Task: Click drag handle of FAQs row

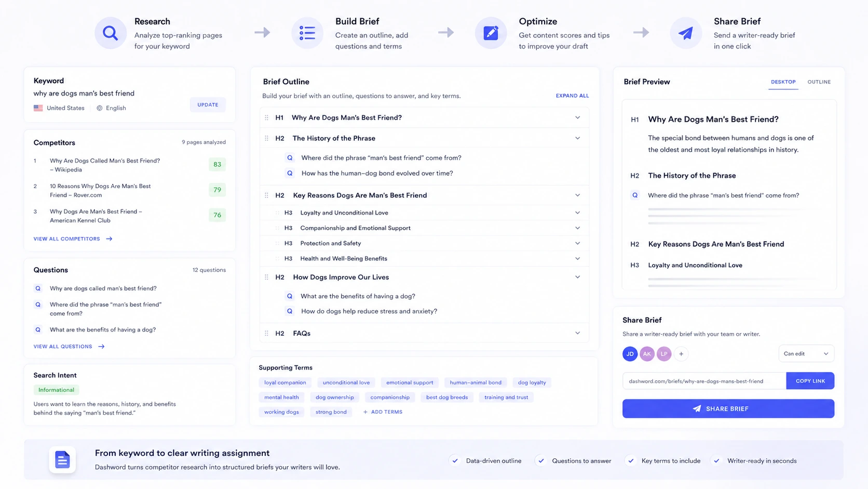Action: (x=266, y=333)
